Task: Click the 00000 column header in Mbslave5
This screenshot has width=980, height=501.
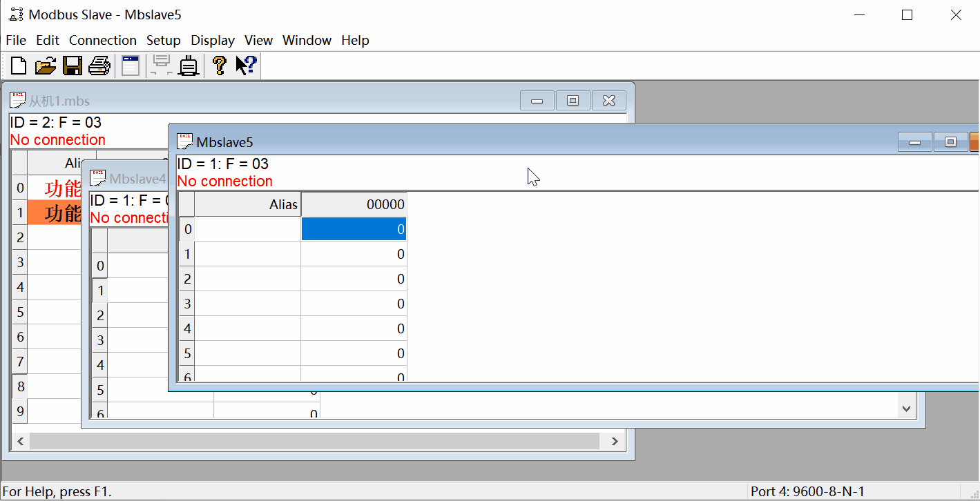Action: 354,204
